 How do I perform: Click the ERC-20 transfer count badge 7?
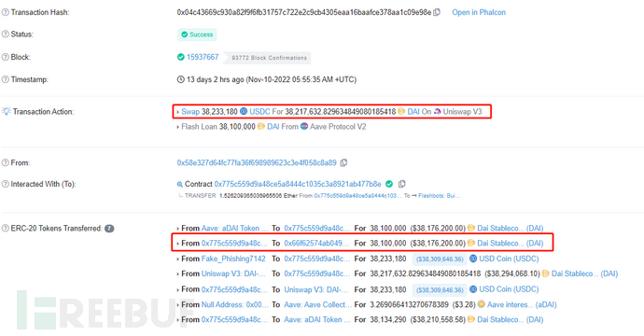(x=109, y=229)
